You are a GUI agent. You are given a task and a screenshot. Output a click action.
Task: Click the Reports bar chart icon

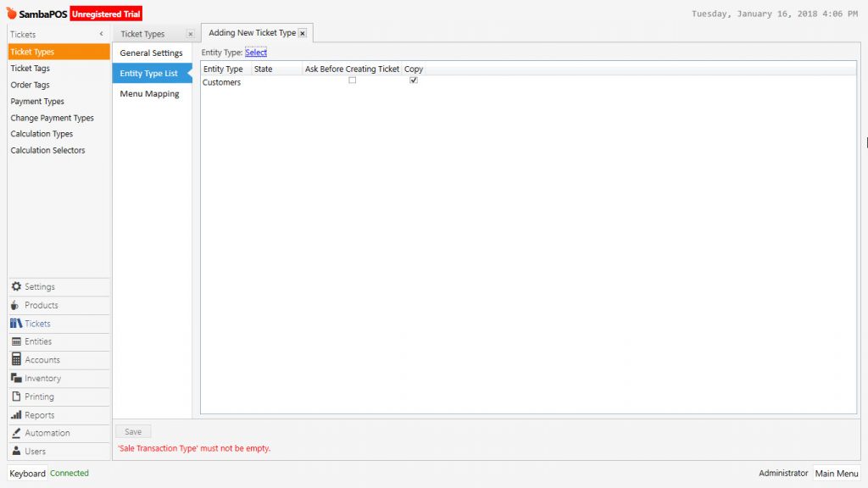tap(16, 414)
